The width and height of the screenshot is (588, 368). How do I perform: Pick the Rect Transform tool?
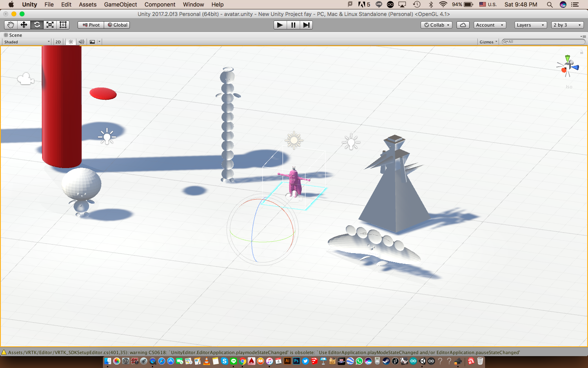(x=63, y=25)
